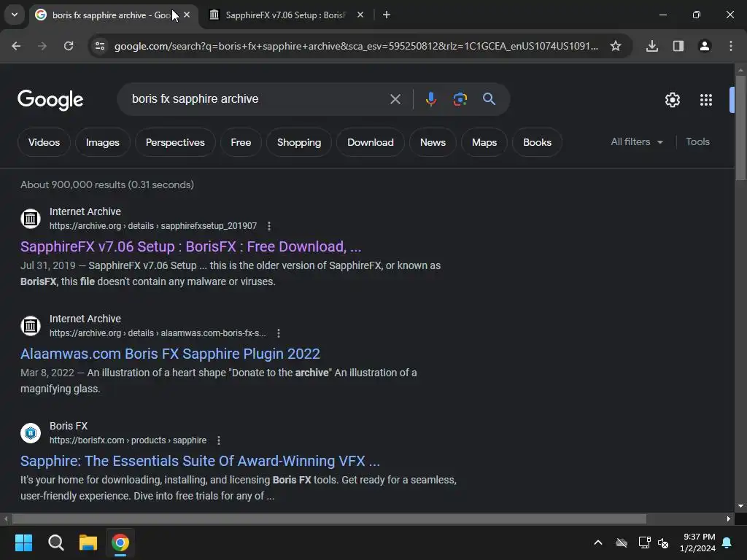Expand the All filters dropdown
The image size is (747, 560).
(x=637, y=142)
